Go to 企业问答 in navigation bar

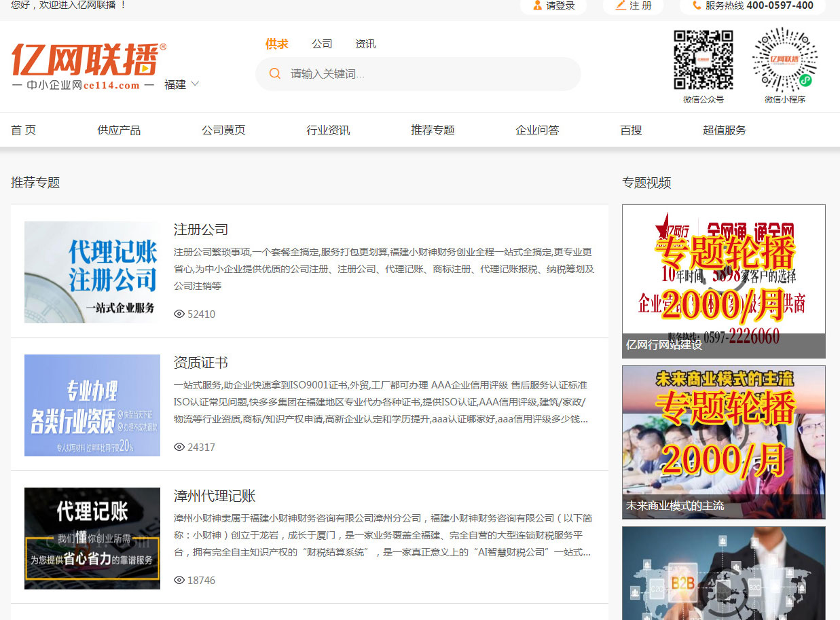coord(537,130)
